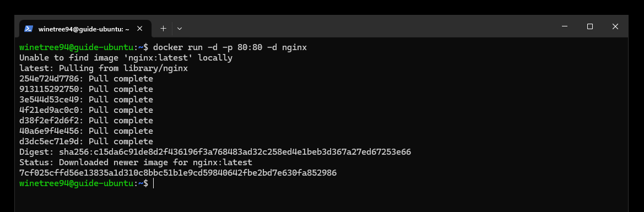Click the container ID starting with 7cf025cffd56
Image resolution: width=644 pixels, height=212 pixels.
[178, 173]
